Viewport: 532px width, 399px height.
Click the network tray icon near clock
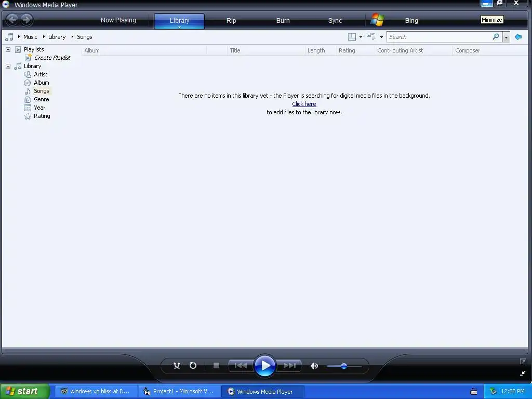[494, 391]
